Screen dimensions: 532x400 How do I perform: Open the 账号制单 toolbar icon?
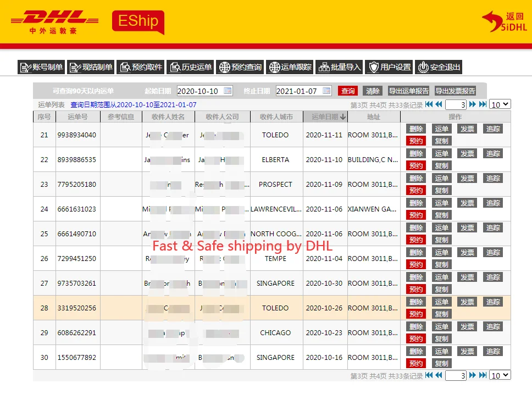point(40,67)
